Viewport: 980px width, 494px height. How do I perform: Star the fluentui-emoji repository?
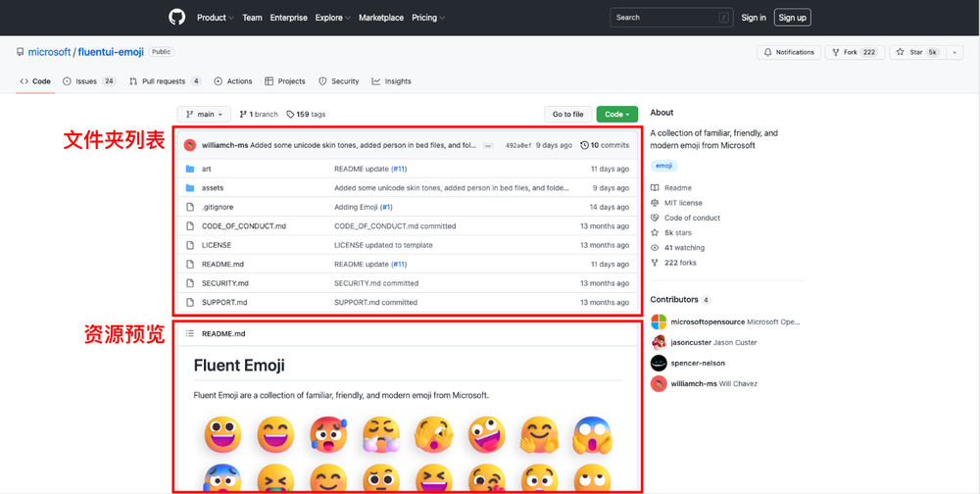coord(917,53)
